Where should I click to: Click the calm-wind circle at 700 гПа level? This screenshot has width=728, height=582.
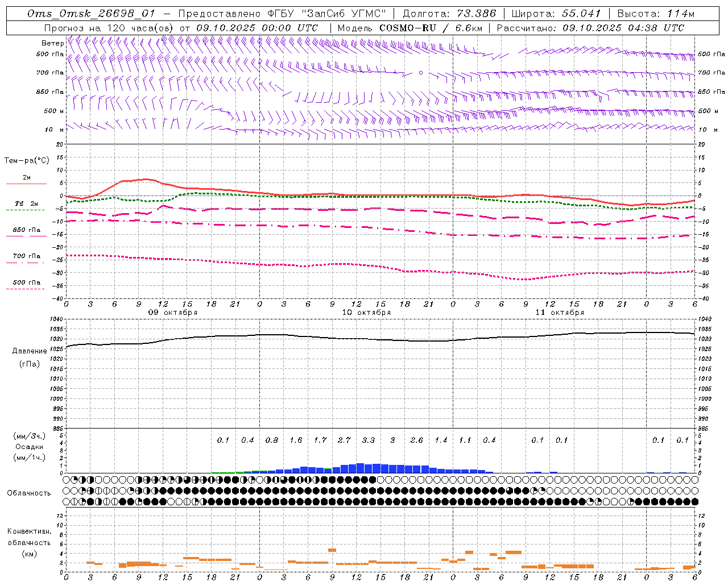421,73
